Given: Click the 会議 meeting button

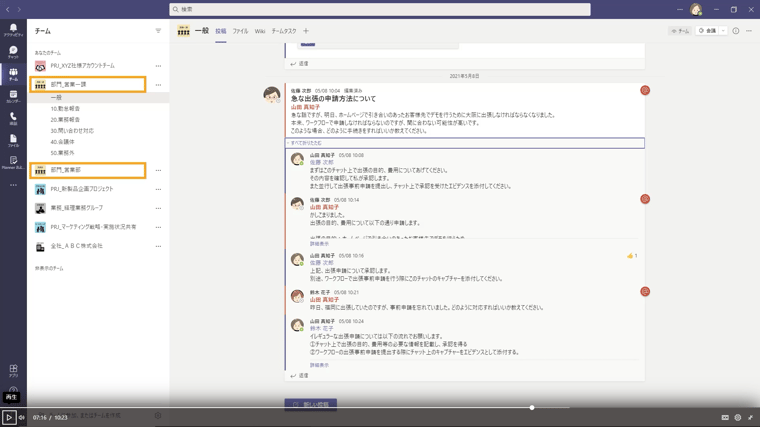Looking at the screenshot, I should click(707, 31).
